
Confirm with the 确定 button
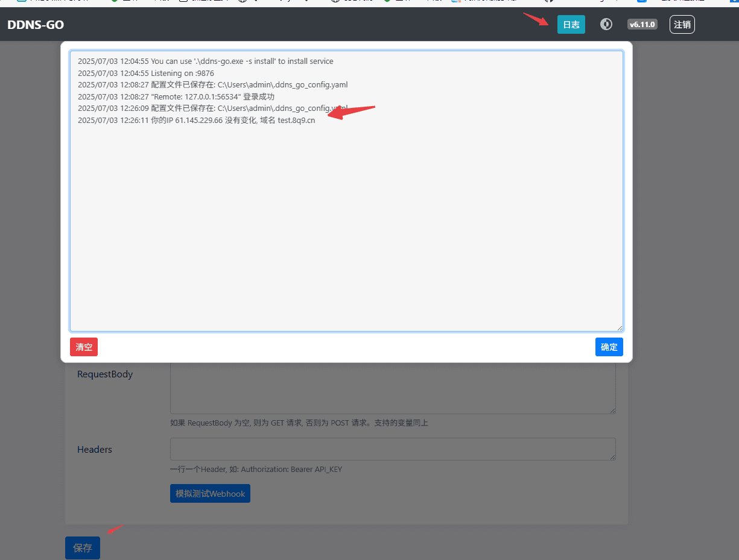pos(609,347)
